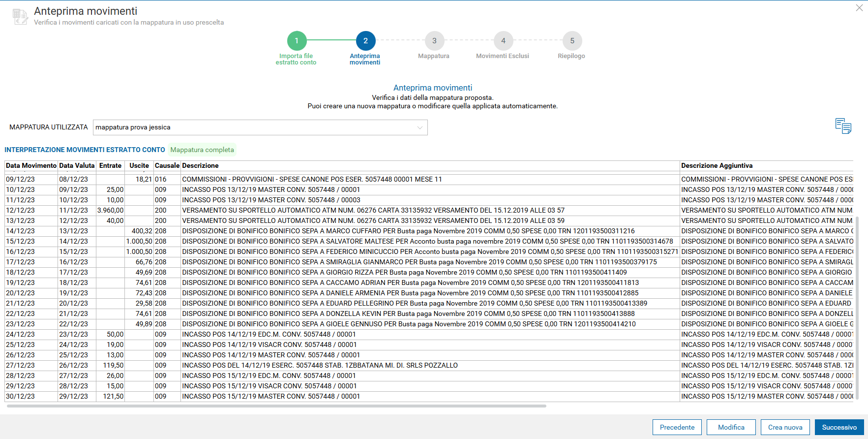Close the Anteprima movimenti dialog

click(859, 8)
